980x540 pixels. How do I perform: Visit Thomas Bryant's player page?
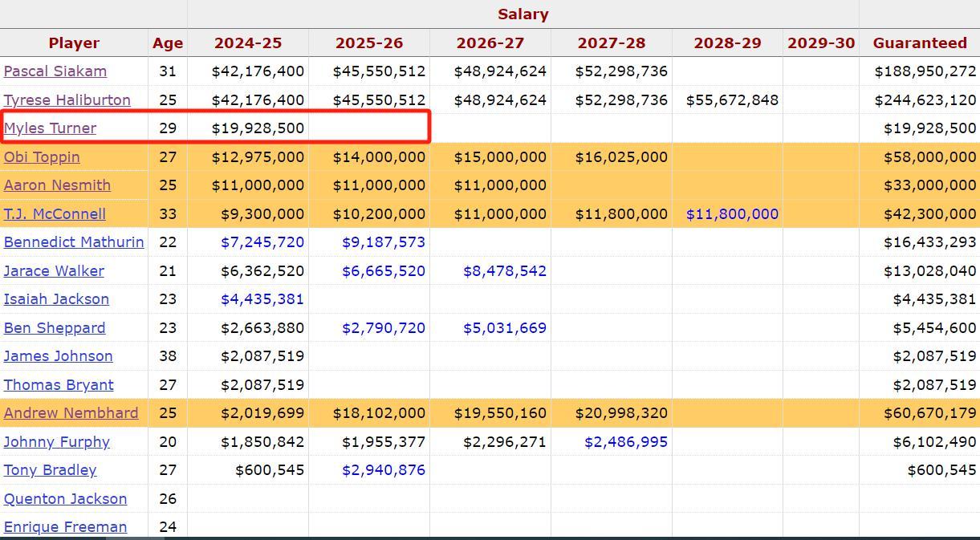[59, 385]
